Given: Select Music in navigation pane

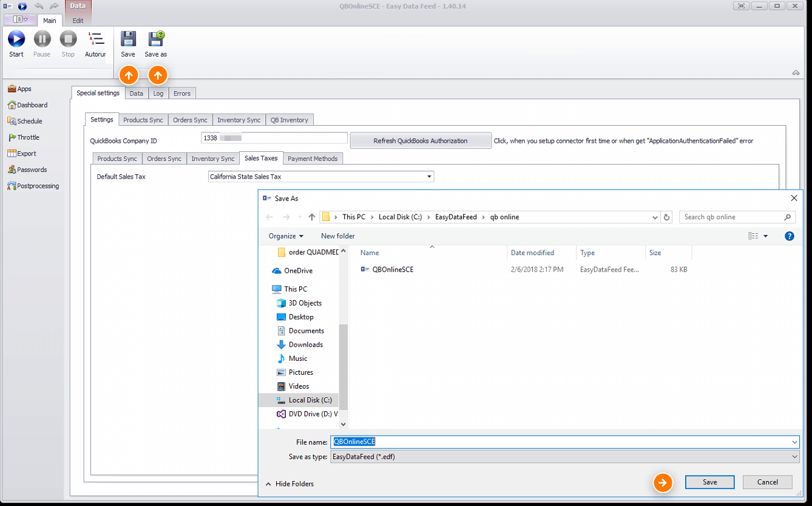Looking at the screenshot, I should [x=292, y=358].
